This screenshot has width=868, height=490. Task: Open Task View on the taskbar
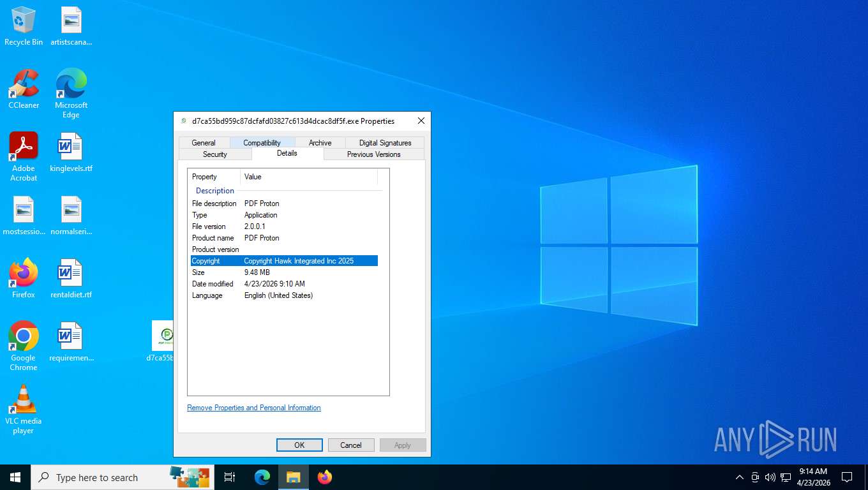point(230,477)
